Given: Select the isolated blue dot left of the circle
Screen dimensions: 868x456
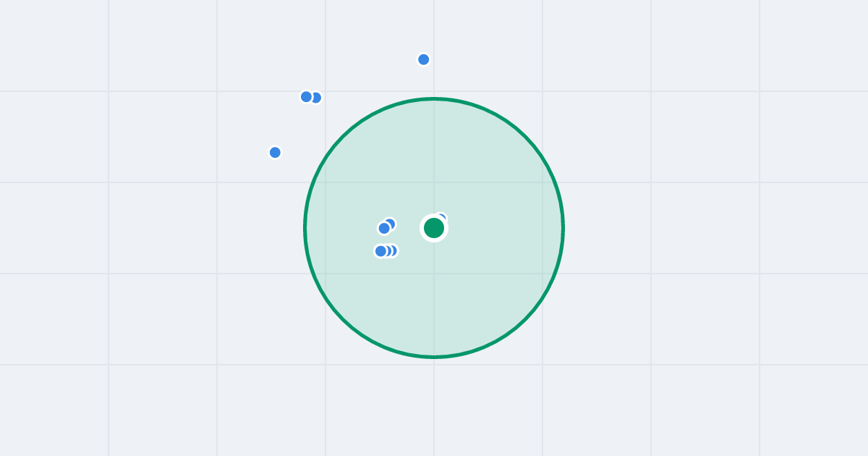Looking at the screenshot, I should (275, 152).
